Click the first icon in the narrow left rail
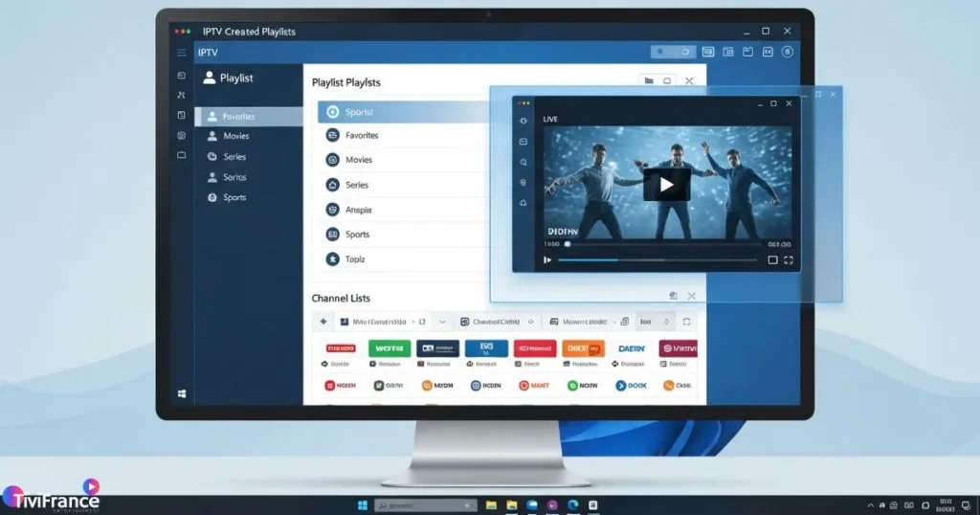980x515 pixels. tap(181, 75)
